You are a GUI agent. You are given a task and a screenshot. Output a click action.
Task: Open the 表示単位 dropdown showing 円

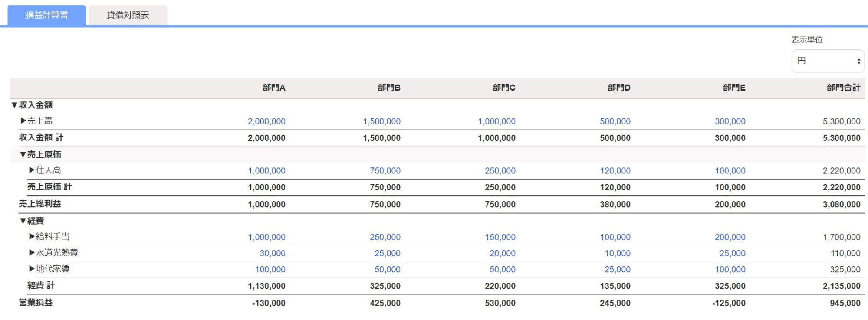[x=828, y=61]
